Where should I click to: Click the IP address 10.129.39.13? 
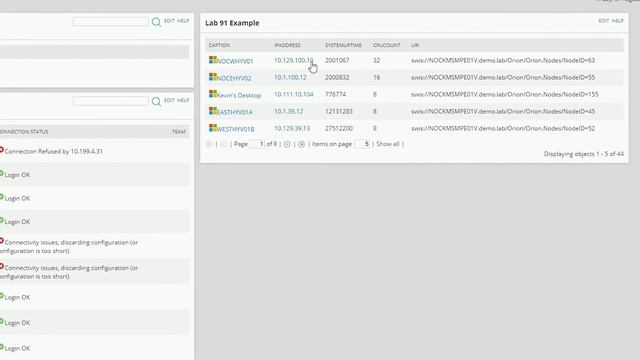[292, 129]
